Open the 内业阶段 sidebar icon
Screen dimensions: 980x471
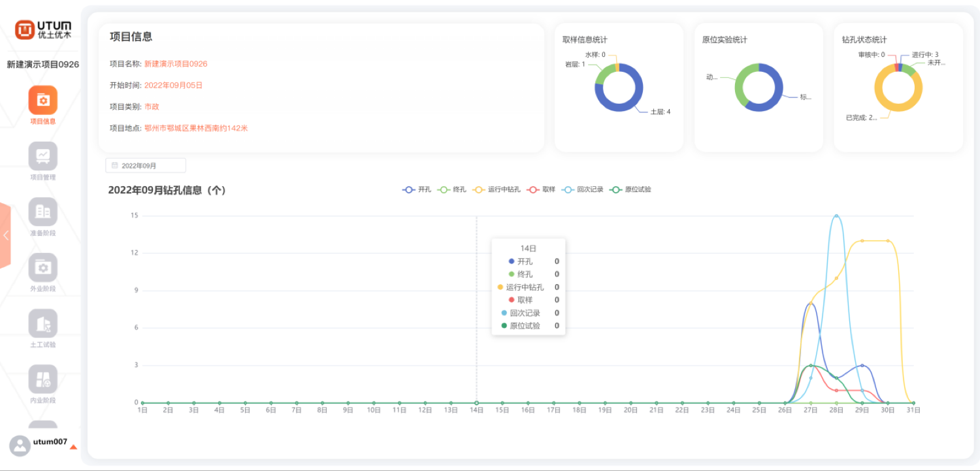pyautogui.click(x=43, y=380)
